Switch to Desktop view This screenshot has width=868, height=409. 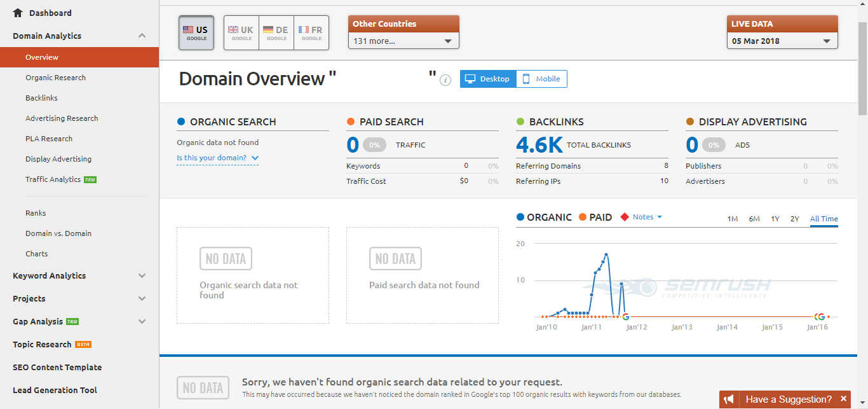pos(488,79)
